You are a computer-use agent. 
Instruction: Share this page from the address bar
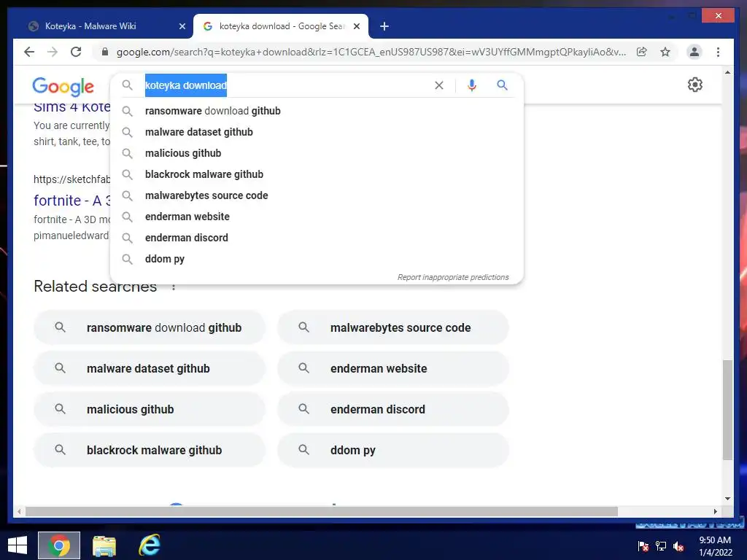(x=642, y=52)
